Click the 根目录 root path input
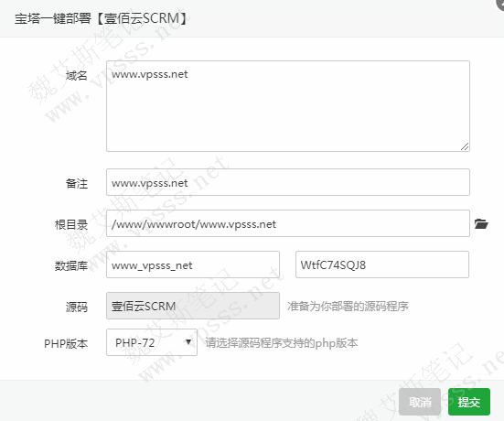504x421 pixels. pos(288,223)
